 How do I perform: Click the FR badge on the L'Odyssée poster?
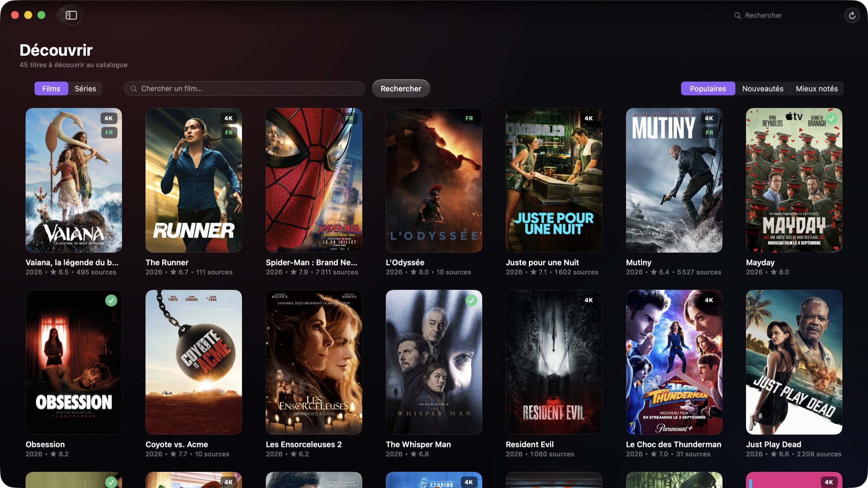[x=469, y=118]
